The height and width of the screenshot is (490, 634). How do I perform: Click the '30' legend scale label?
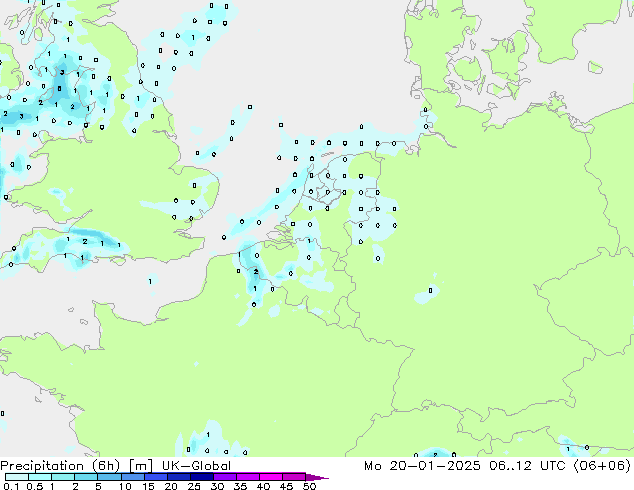pyautogui.click(x=217, y=486)
